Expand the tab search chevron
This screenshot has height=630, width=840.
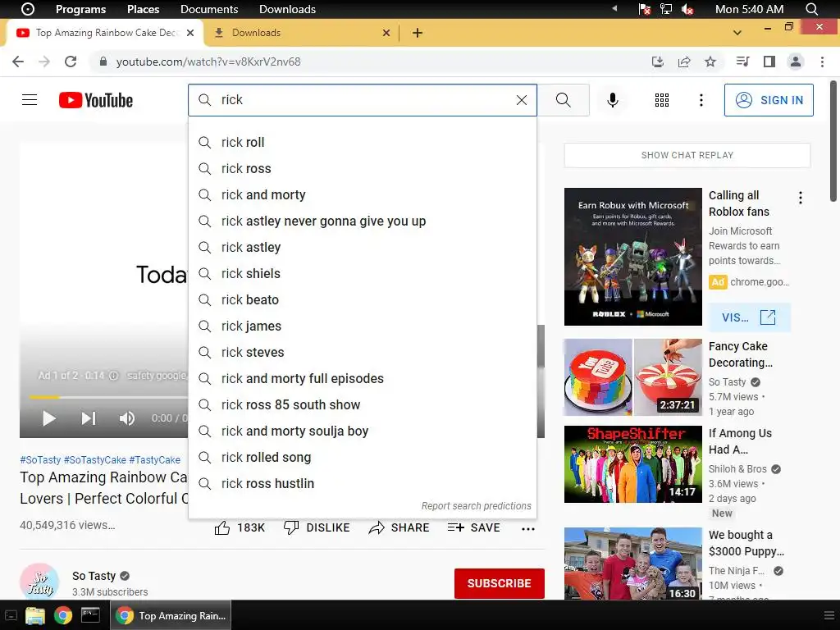point(737,33)
